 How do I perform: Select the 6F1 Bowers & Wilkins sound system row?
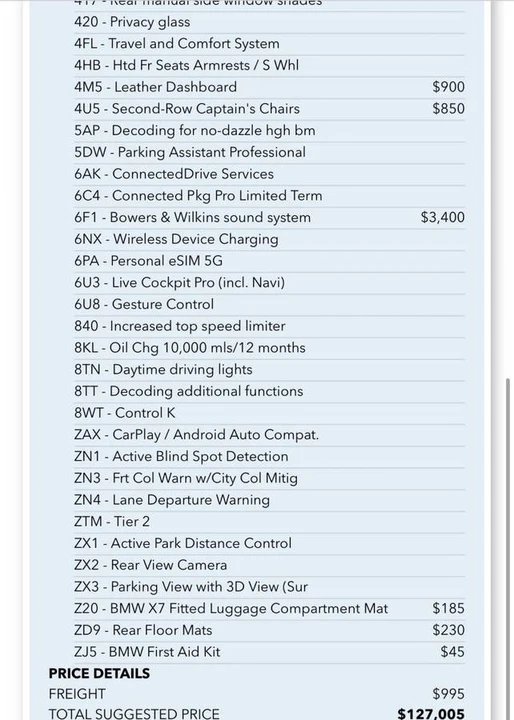click(x=269, y=217)
